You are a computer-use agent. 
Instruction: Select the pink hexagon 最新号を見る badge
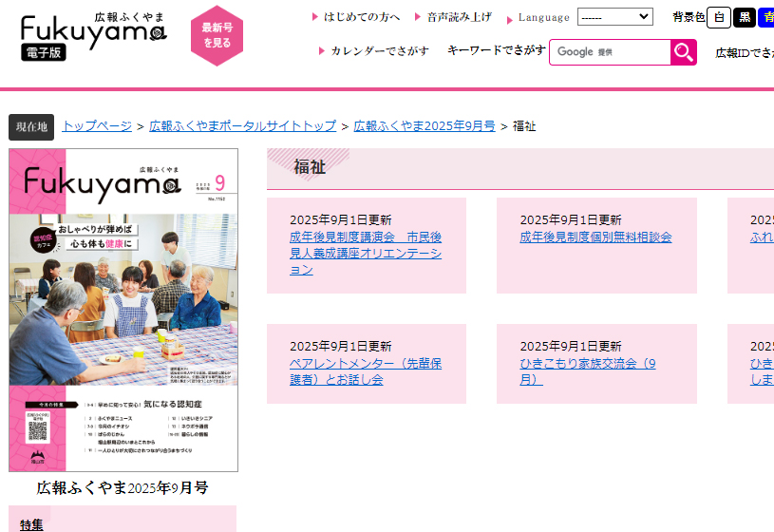click(x=217, y=35)
